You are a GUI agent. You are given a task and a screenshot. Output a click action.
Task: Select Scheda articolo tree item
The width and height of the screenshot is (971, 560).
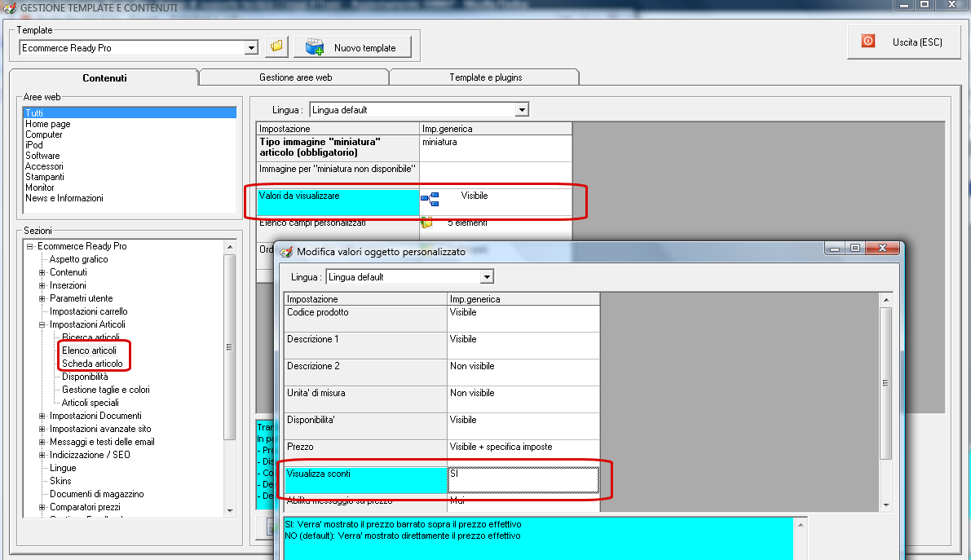click(x=92, y=363)
